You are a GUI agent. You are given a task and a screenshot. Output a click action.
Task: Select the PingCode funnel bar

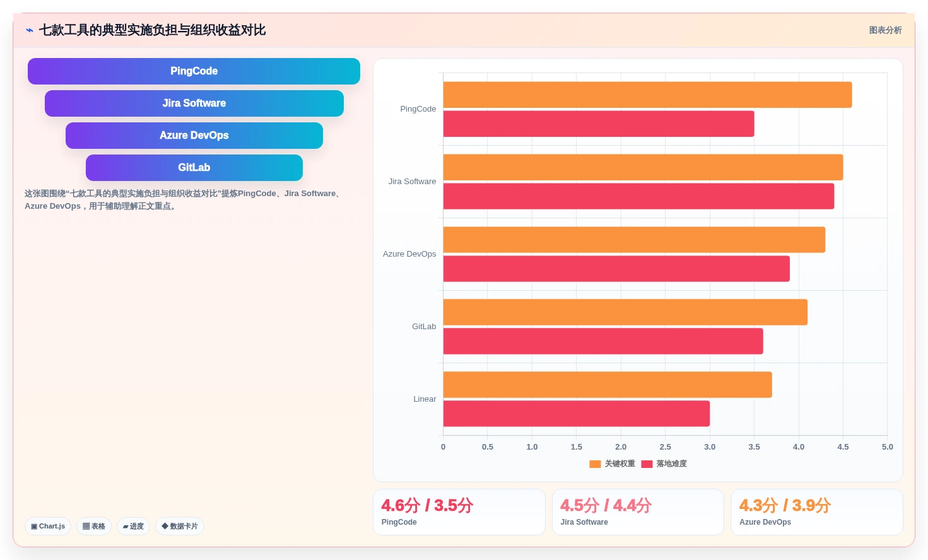point(194,71)
